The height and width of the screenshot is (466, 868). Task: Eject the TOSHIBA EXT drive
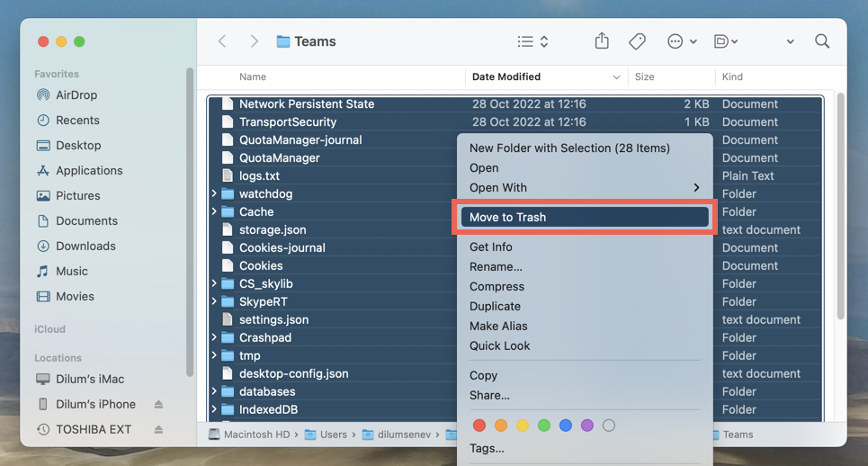coord(158,429)
